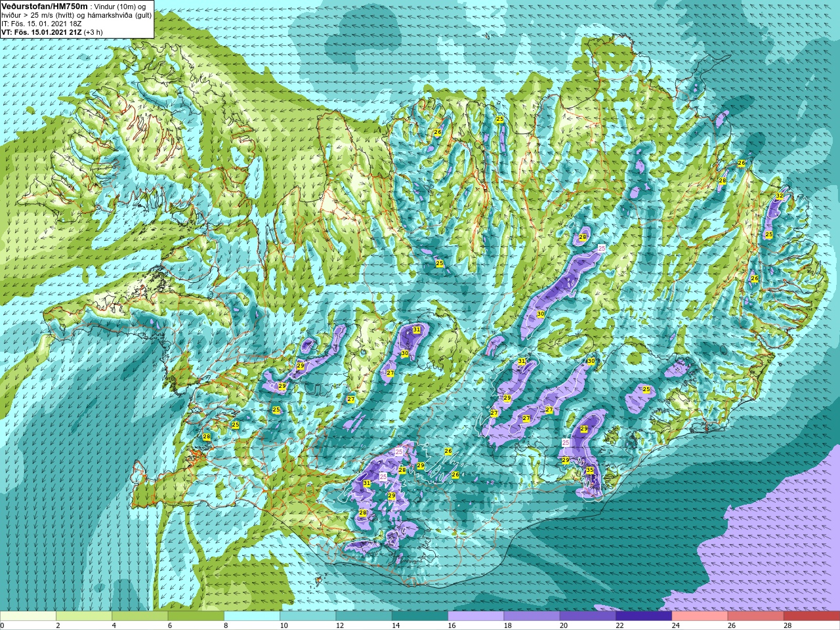Image resolution: width=840 pixels, height=630 pixels.
Task: Click the 0–2 m/s pale yellow scale swatch
Action: pyautogui.click(x=28, y=616)
